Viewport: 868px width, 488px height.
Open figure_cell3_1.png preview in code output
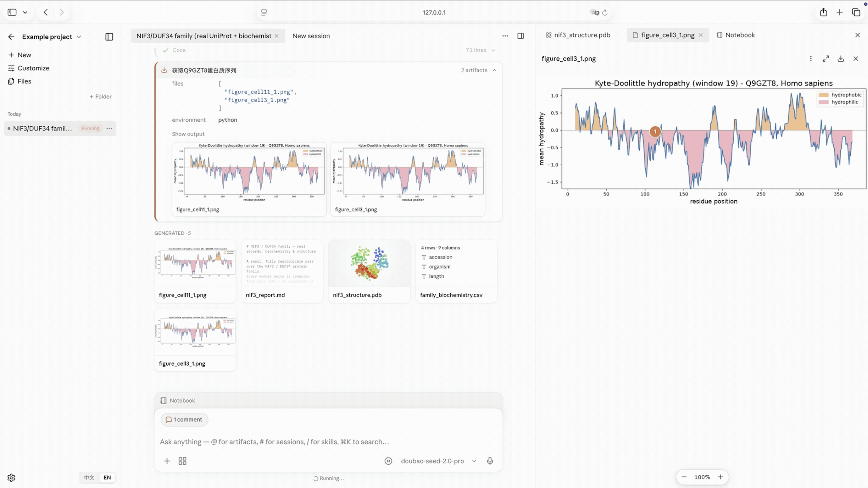(x=408, y=179)
